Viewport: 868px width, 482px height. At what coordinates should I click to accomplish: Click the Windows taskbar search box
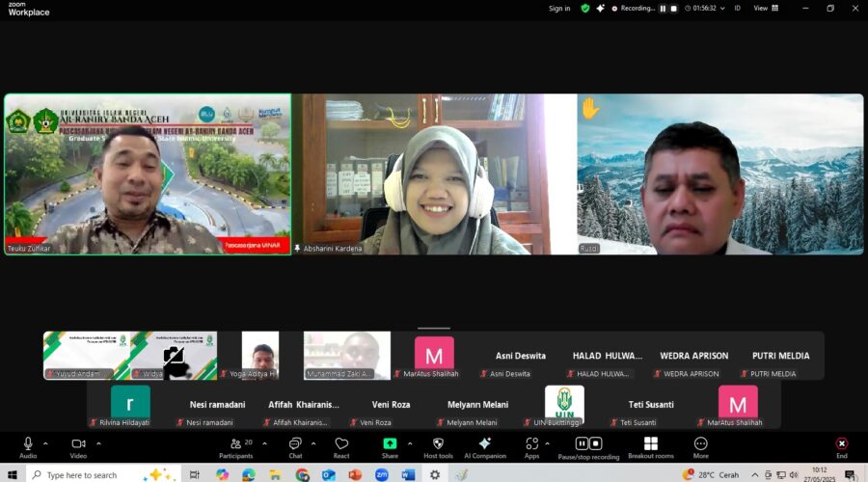coord(92,474)
